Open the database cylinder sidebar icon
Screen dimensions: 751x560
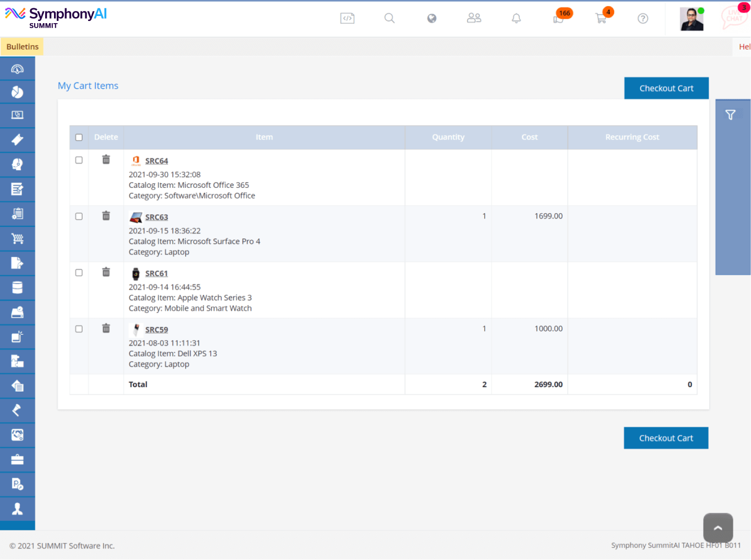coord(17,287)
